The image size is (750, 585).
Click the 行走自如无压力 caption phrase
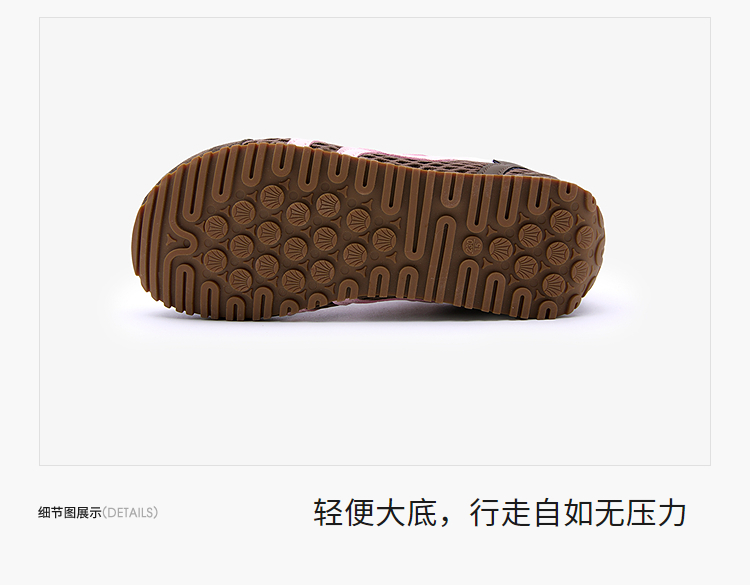click(x=578, y=513)
